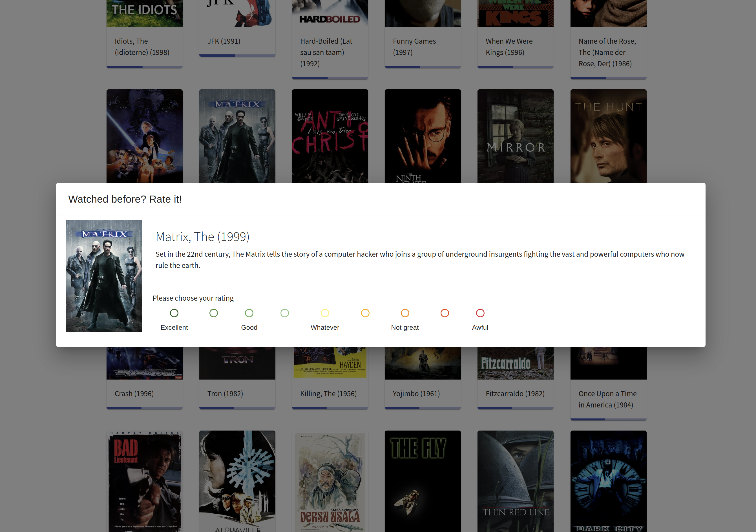Click the Thin Red Line movie poster
Viewport: 756px width, 532px height.
(515, 481)
